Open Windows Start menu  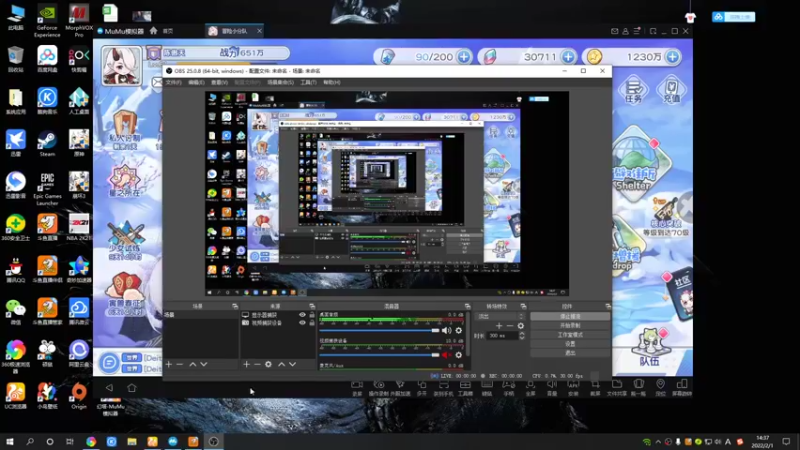pyautogui.click(x=10, y=441)
